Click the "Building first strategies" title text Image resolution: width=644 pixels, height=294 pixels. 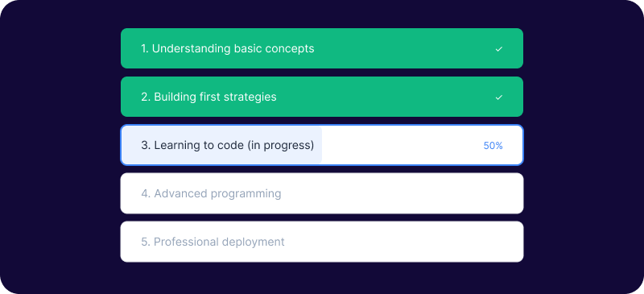click(x=215, y=97)
